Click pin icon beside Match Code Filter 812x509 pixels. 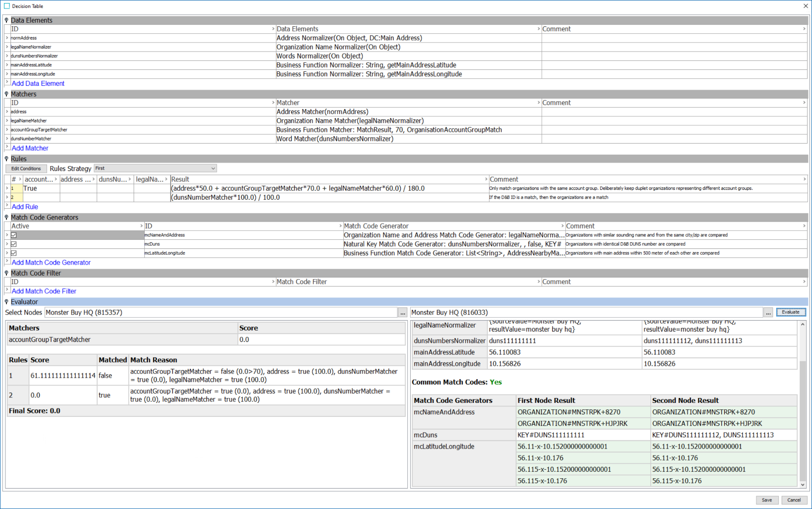tap(6, 273)
